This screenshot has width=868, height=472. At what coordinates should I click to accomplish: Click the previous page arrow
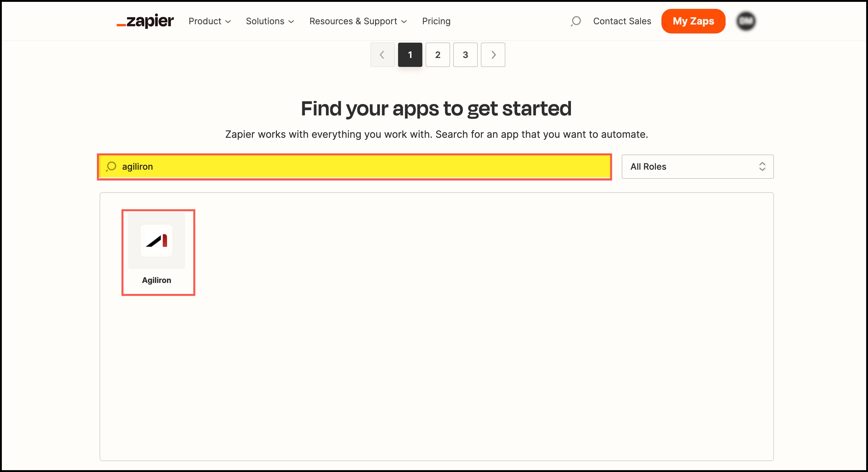pos(382,55)
